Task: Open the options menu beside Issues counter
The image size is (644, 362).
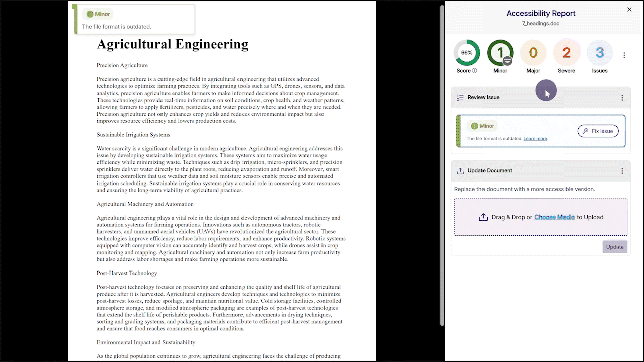Action: point(624,55)
